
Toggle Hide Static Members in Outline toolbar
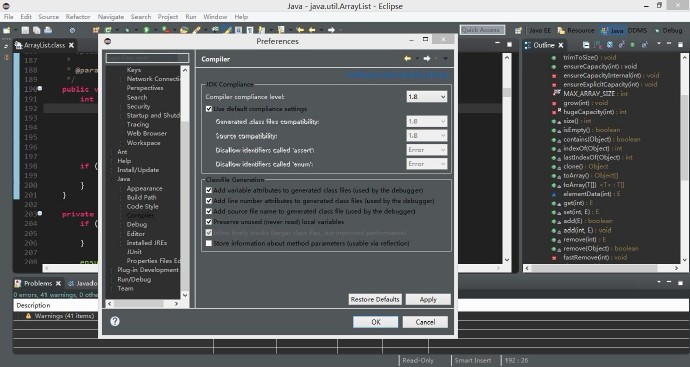click(621, 45)
